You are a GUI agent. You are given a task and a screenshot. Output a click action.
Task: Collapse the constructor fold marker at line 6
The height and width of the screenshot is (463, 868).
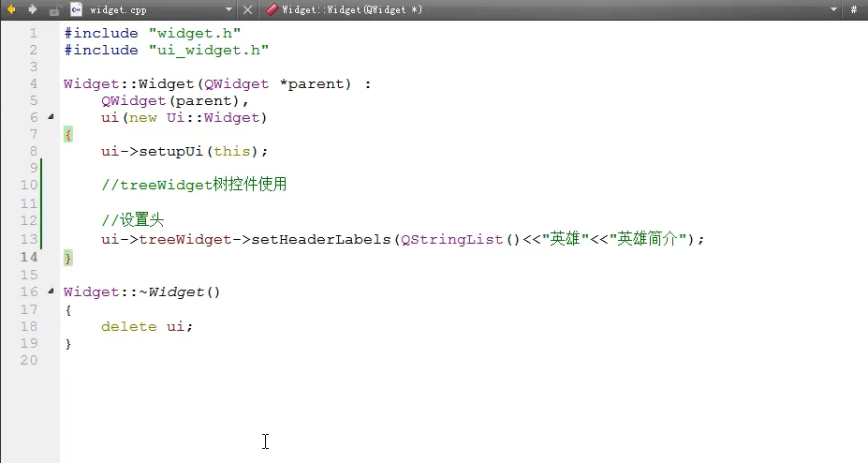tap(51, 117)
